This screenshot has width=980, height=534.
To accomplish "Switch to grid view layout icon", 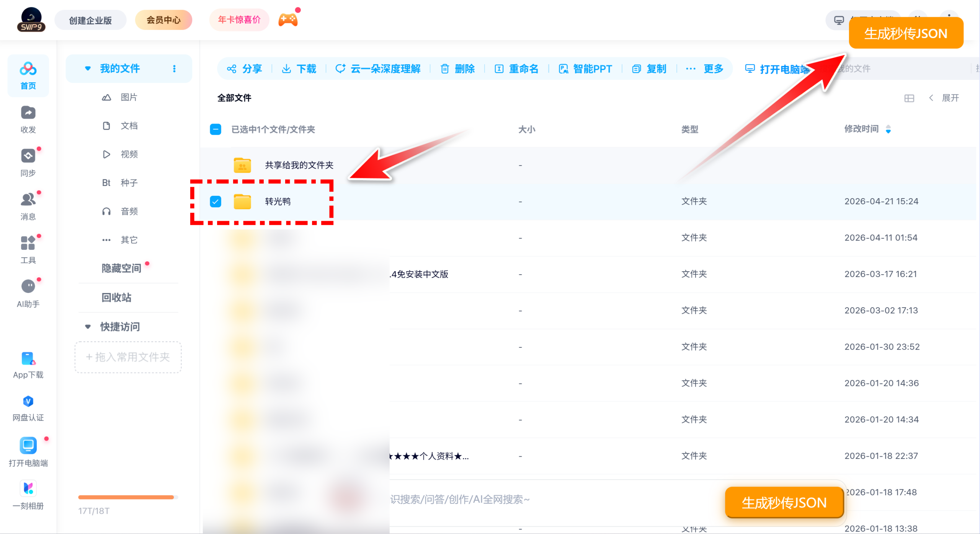I will point(909,98).
